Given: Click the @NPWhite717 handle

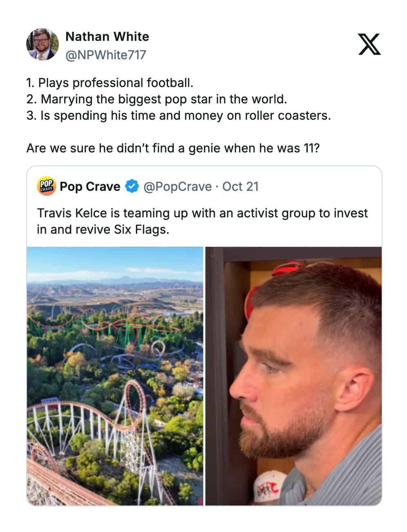Looking at the screenshot, I should [x=105, y=55].
